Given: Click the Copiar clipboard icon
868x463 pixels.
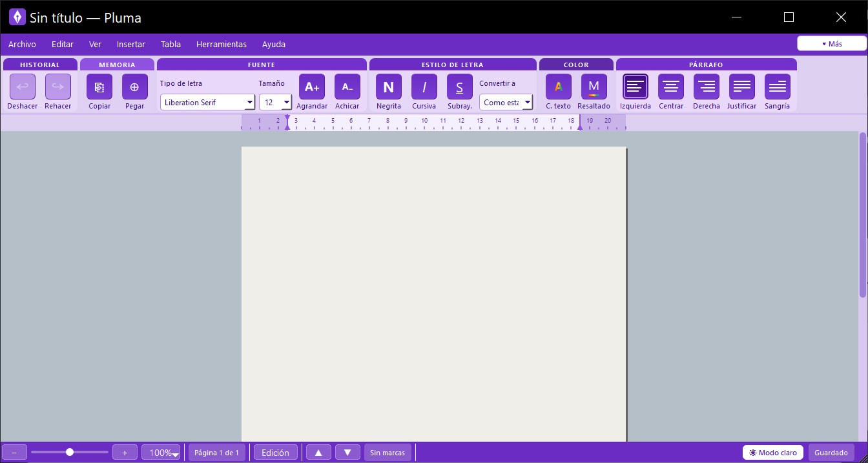Looking at the screenshot, I should [x=99, y=87].
